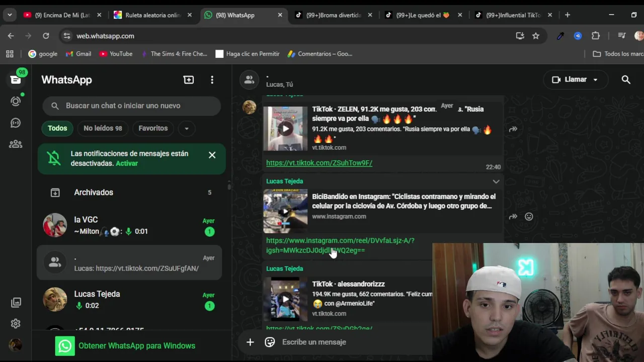Open the tab search dropdown arrow
The height and width of the screenshot is (362, 644).
pos(10,15)
